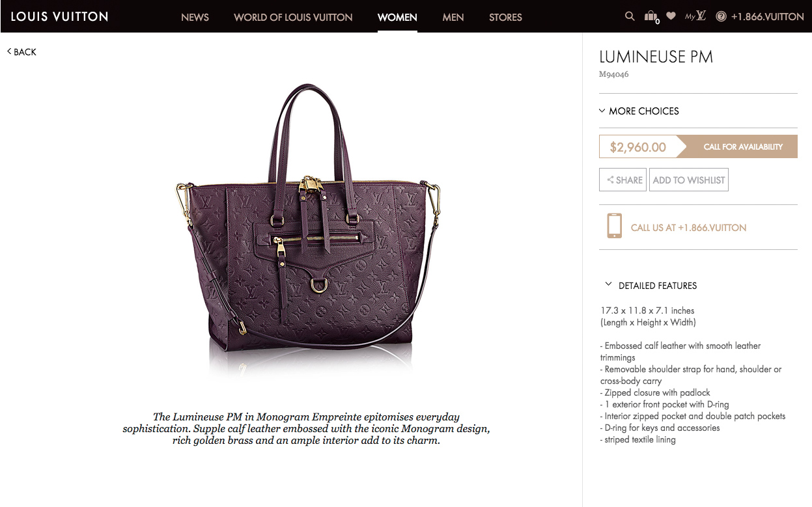This screenshot has width=812, height=507.
Task: Go back using the BACK chevron
Action: [x=21, y=52]
